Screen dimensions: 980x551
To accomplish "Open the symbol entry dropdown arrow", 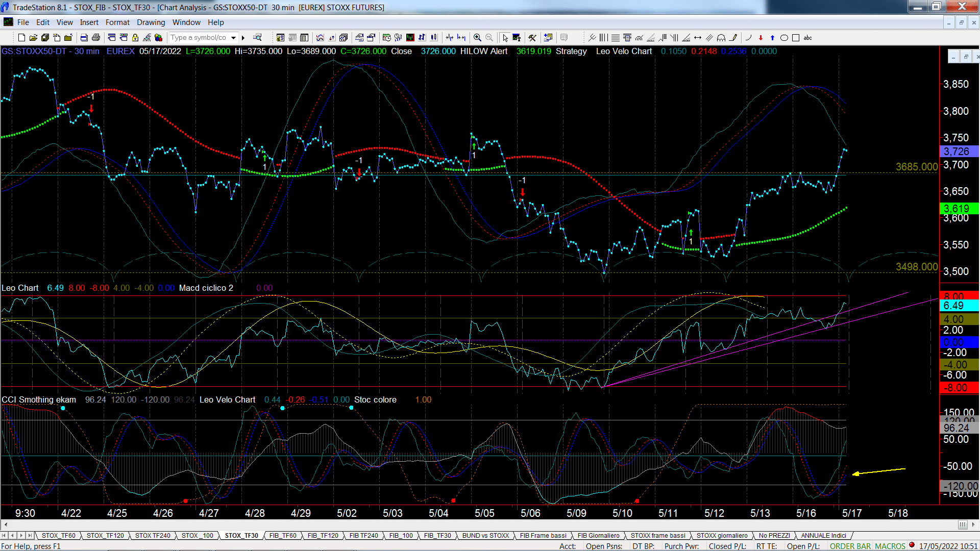I will (233, 38).
